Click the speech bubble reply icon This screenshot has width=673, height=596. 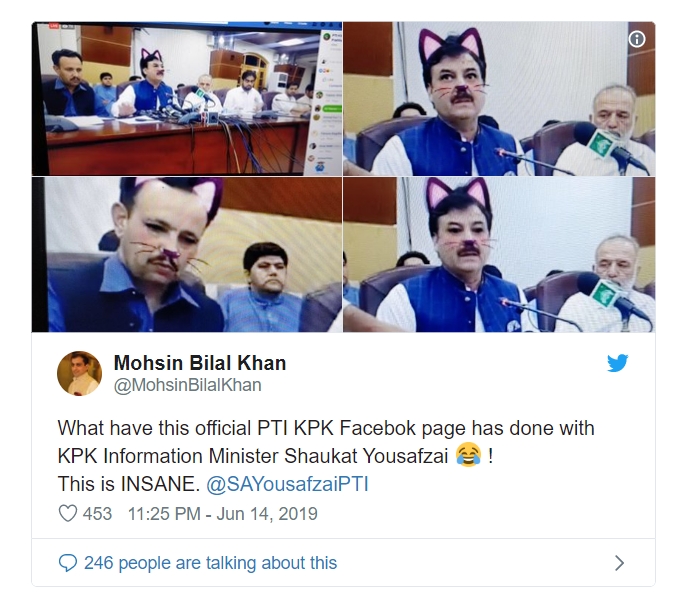[x=67, y=563]
